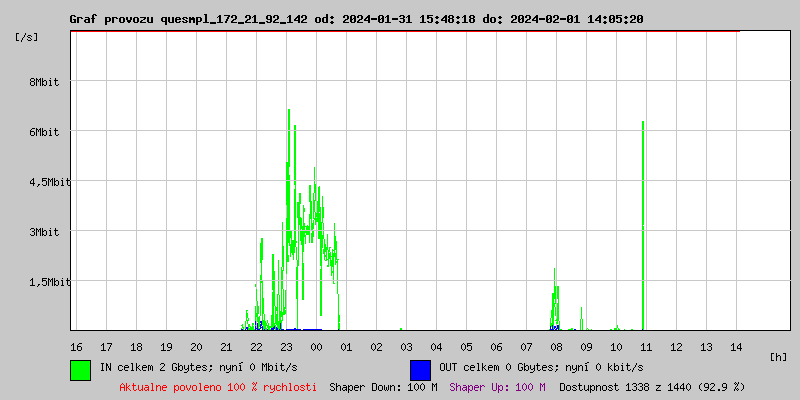This screenshot has width=800, height=400.
Task: Click the 8Mbit y-axis label
Action: point(44,82)
